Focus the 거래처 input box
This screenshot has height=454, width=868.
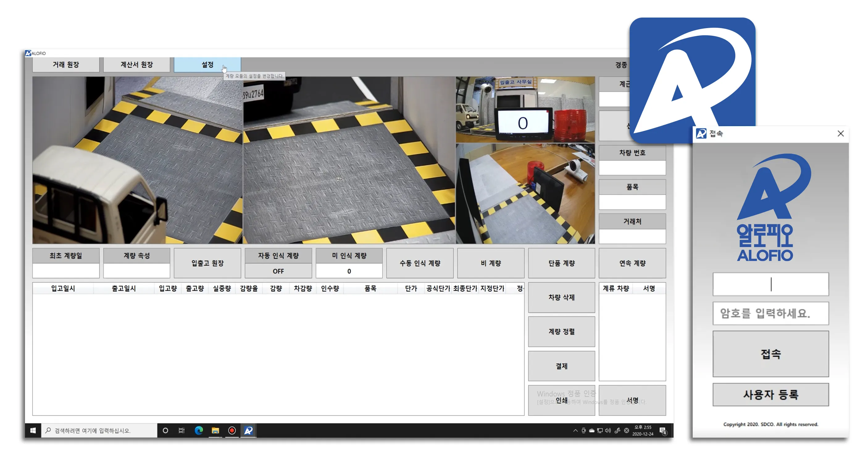632,237
